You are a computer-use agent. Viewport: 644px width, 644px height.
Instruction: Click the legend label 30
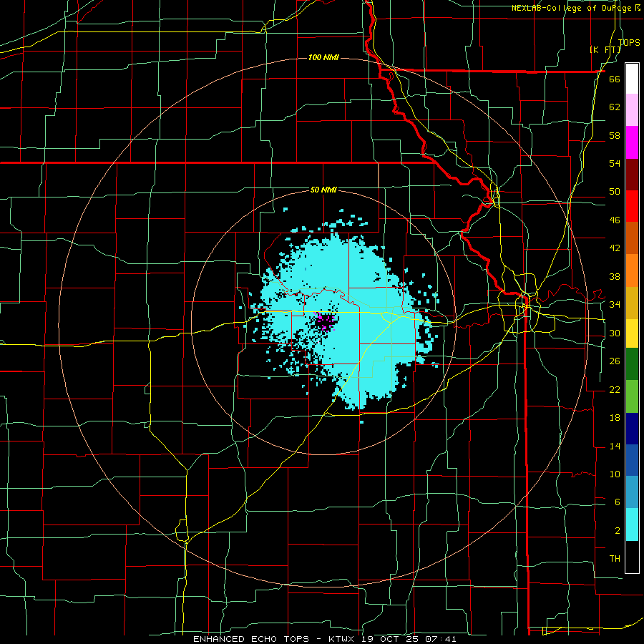(615, 333)
